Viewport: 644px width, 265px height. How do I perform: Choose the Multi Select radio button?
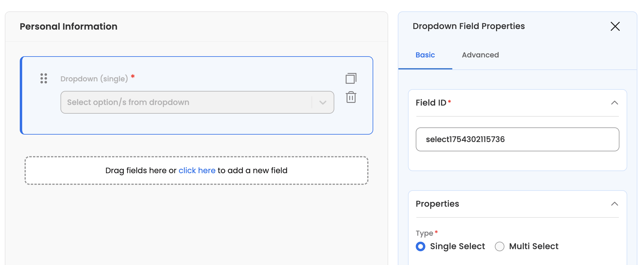499,246
